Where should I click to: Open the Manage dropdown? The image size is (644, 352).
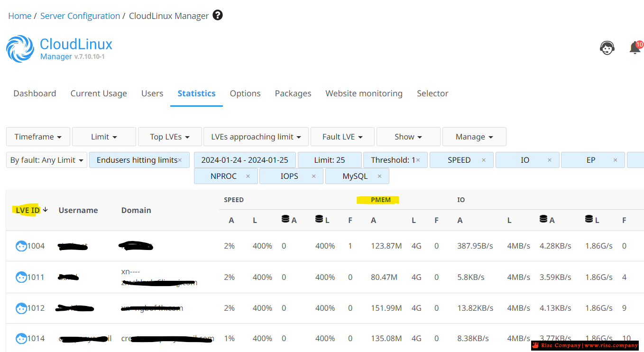(x=474, y=137)
